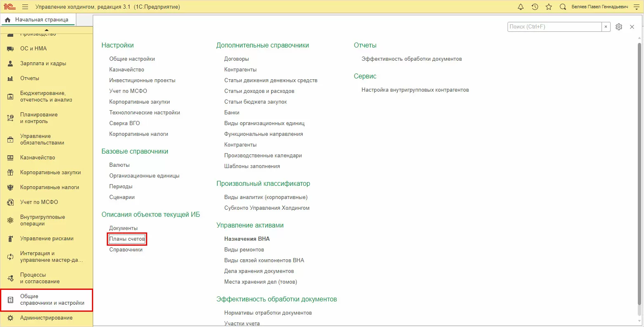
Task: Open the Технологические настройки link
Action: coord(144,113)
